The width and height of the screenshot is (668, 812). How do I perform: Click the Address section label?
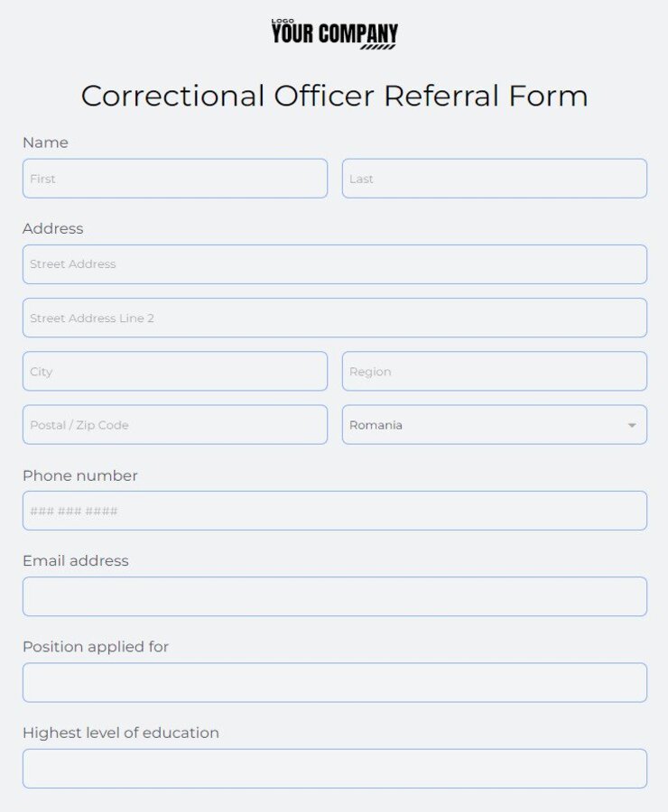53,228
